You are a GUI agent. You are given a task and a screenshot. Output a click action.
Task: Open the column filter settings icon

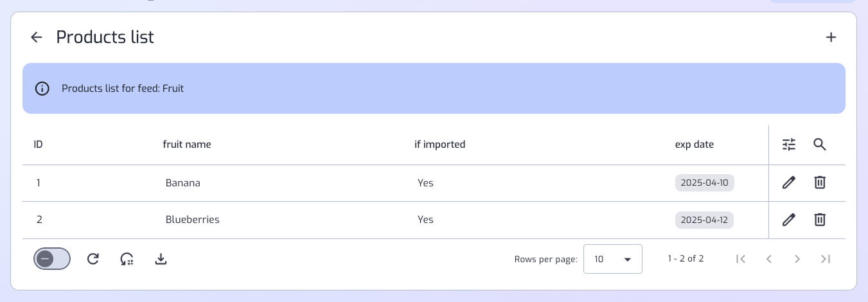(789, 145)
